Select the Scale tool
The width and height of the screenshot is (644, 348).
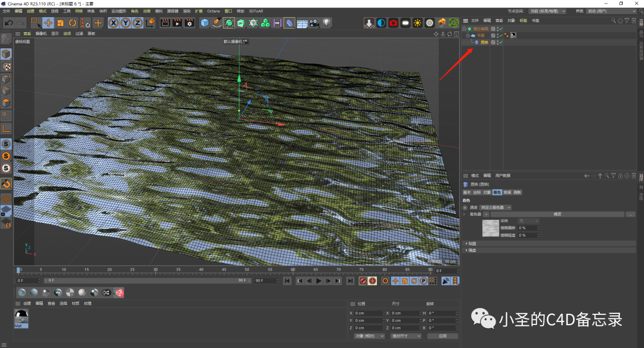pyautogui.click(x=60, y=23)
